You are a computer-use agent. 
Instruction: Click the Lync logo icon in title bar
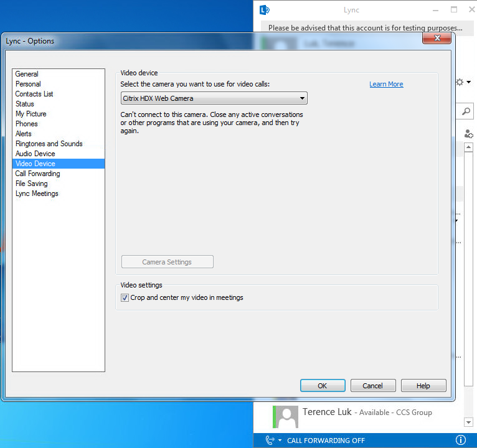coord(265,10)
